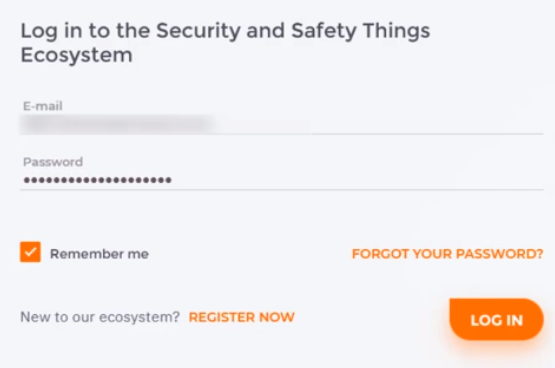
Task: Click the login page heading text
Action: point(225,42)
